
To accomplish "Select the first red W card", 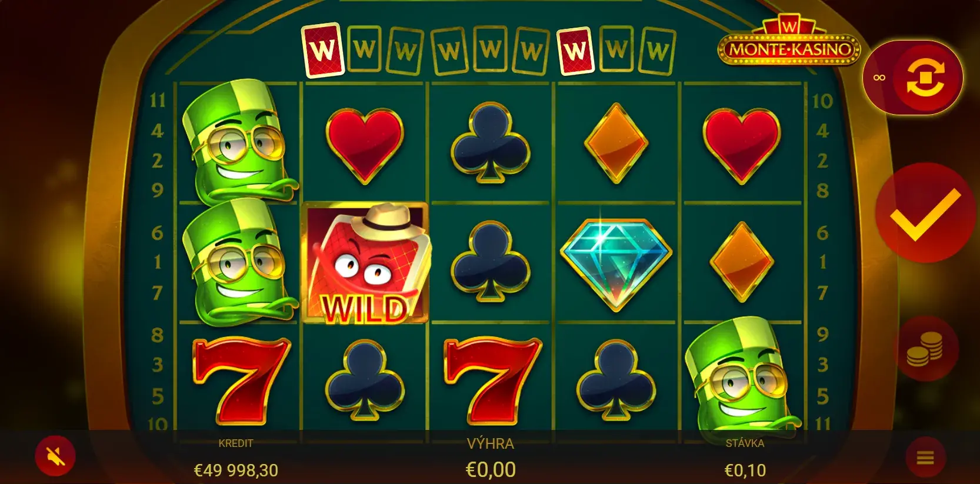I will (323, 51).
